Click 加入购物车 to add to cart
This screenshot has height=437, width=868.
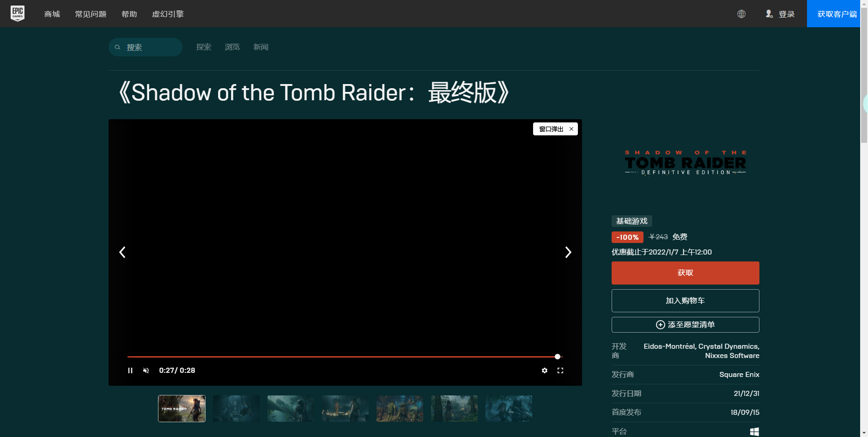[x=685, y=300]
